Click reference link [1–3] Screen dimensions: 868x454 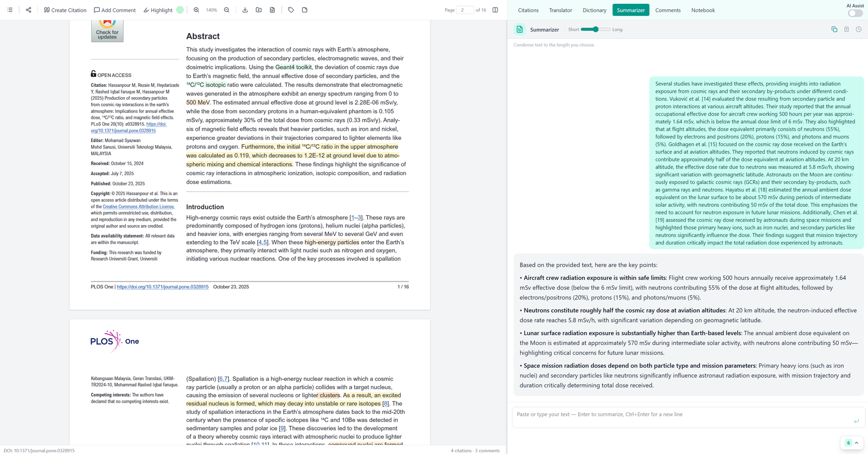356,218
